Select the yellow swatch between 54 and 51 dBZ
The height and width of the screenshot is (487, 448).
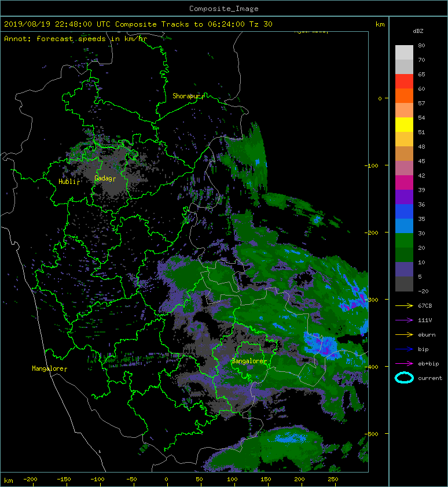[404, 124]
